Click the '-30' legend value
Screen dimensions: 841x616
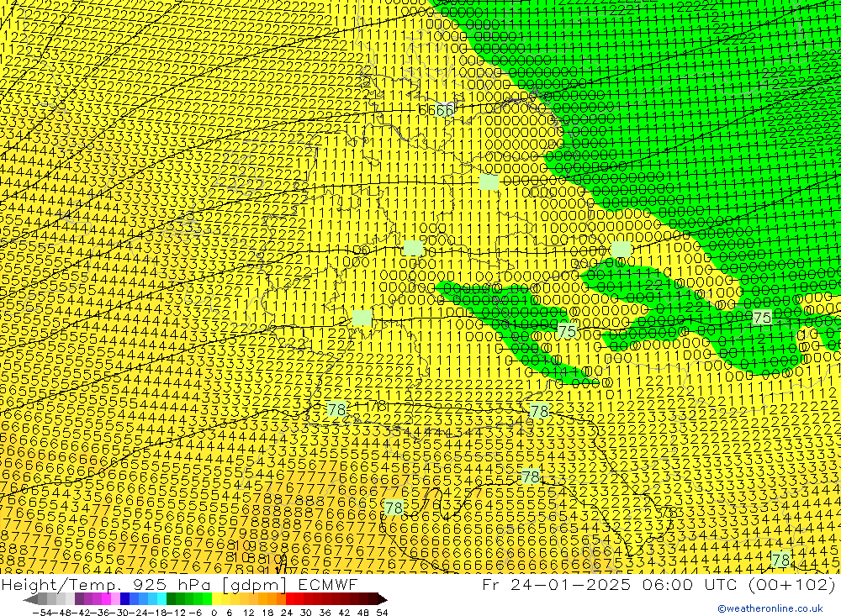[x=119, y=613]
